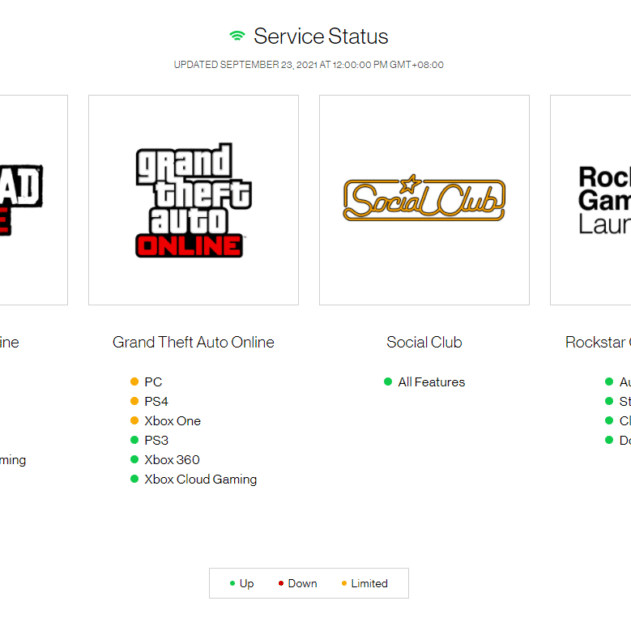Select the PC platform label
Screen dimensions: 631x631
(x=153, y=382)
